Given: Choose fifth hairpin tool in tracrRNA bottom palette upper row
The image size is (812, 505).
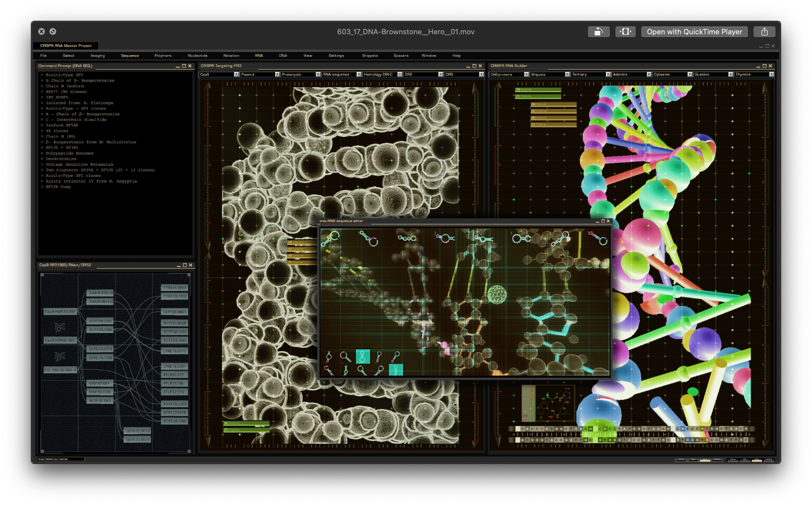Looking at the screenshot, I should [395, 356].
